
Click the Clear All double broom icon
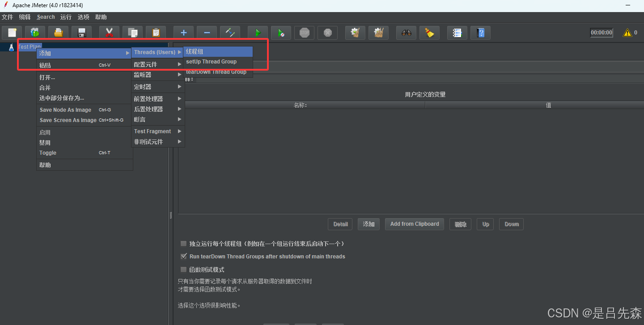click(x=378, y=33)
